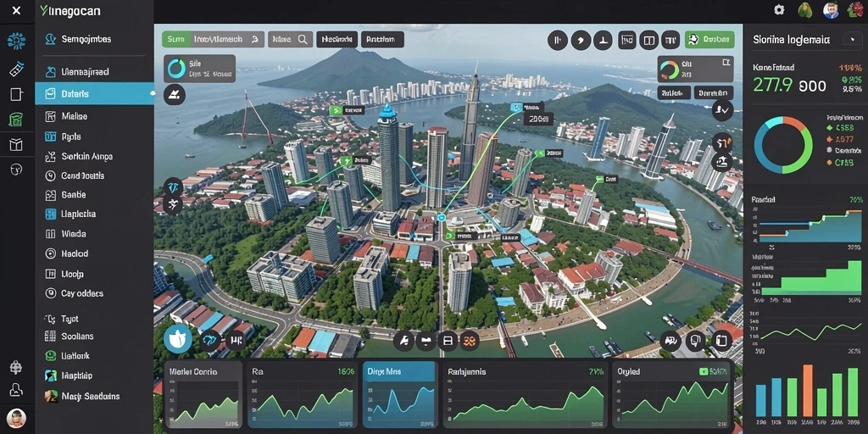This screenshot has height=434, width=868.
Task: Switch to the Dinx Mas chart tab
Action: click(x=399, y=371)
